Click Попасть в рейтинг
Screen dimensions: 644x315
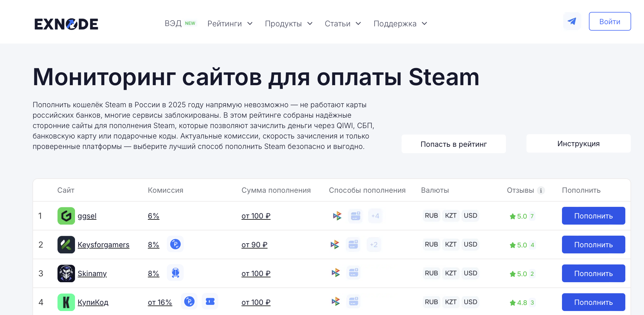click(454, 144)
